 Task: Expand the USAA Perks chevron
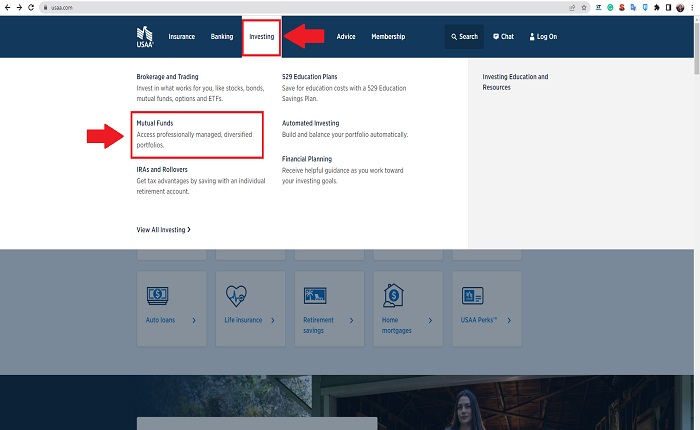[509, 320]
